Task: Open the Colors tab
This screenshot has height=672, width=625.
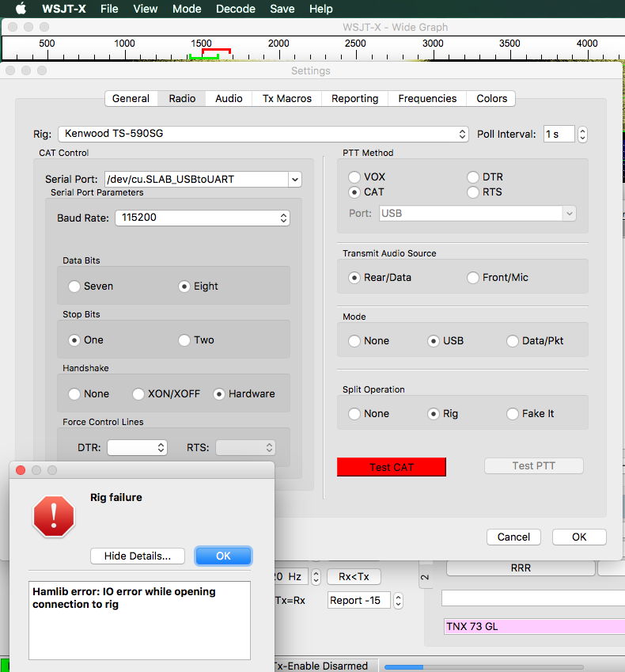Action: pos(492,99)
